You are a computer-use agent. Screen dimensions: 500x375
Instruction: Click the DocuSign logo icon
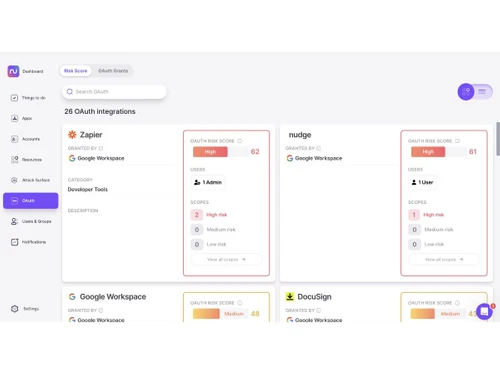pos(290,296)
